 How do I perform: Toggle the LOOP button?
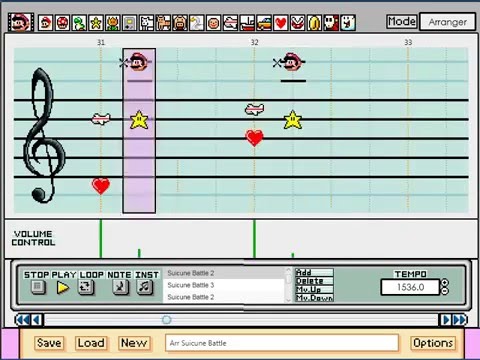tap(86, 287)
